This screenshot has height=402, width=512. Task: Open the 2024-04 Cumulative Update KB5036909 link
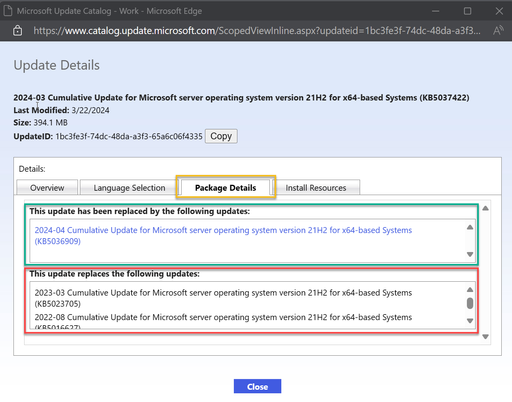(223, 235)
